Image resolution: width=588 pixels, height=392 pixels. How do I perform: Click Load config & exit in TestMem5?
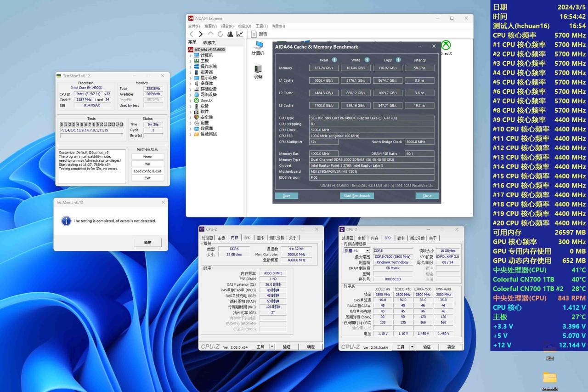pyautogui.click(x=147, y=171)
